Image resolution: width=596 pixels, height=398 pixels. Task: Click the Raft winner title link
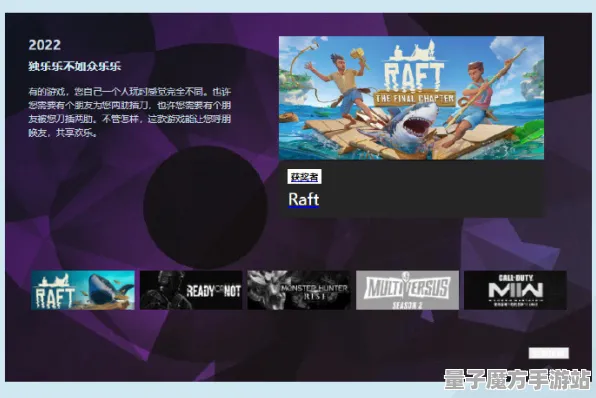(303, 200)
